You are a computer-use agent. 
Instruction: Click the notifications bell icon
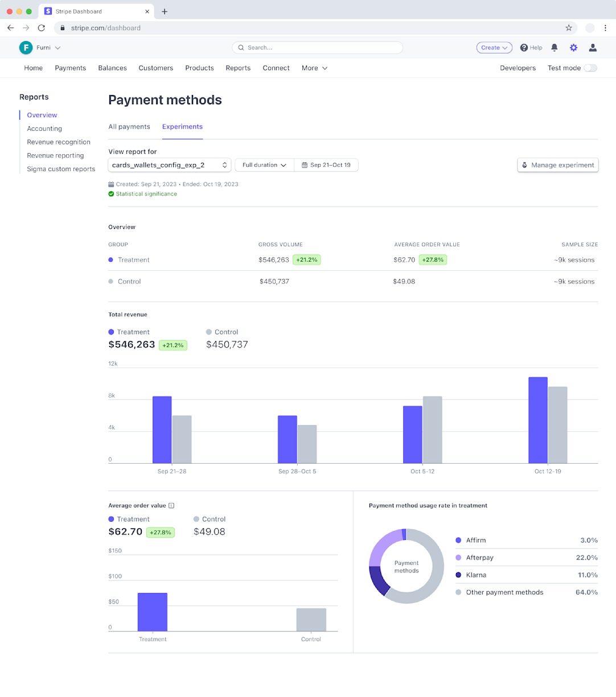pyautogui.click(x=554, y=48)
